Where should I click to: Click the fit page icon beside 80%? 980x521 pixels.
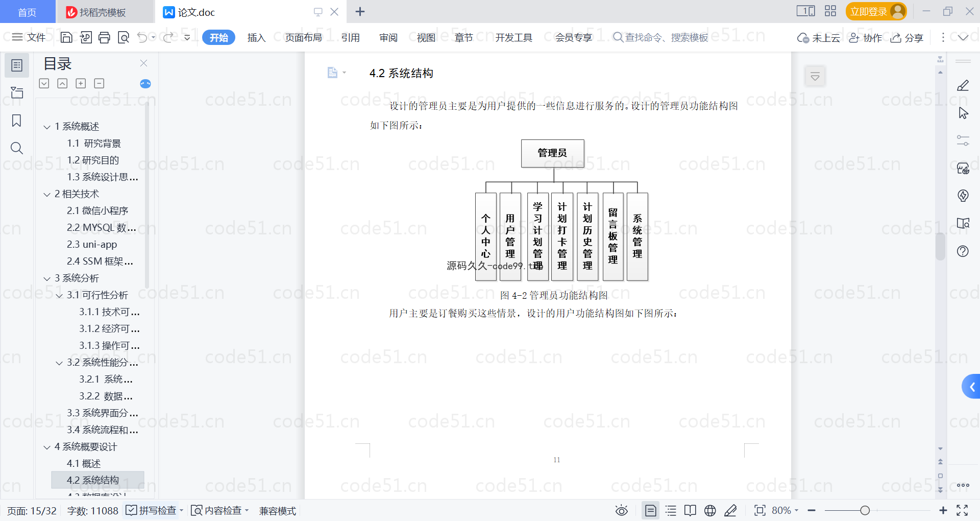(x=760, y=510)
